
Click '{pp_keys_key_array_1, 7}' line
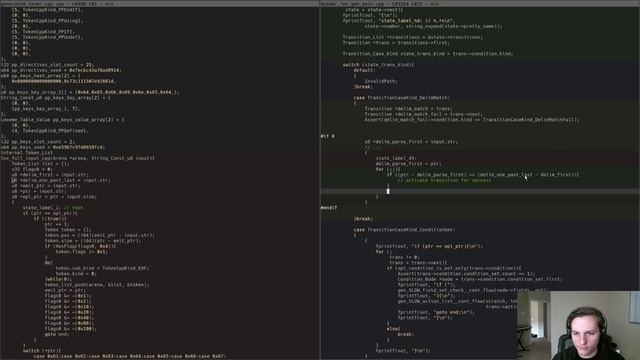point(46,109)
